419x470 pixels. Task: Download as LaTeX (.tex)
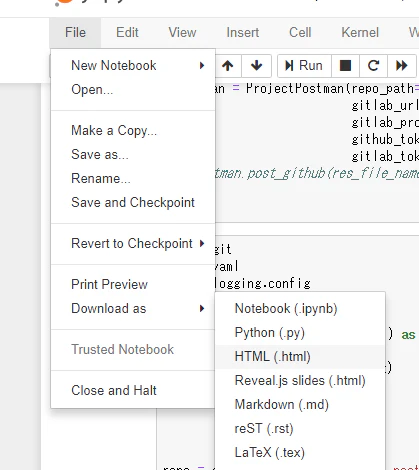pyautogui.click(x=300, y=453)
